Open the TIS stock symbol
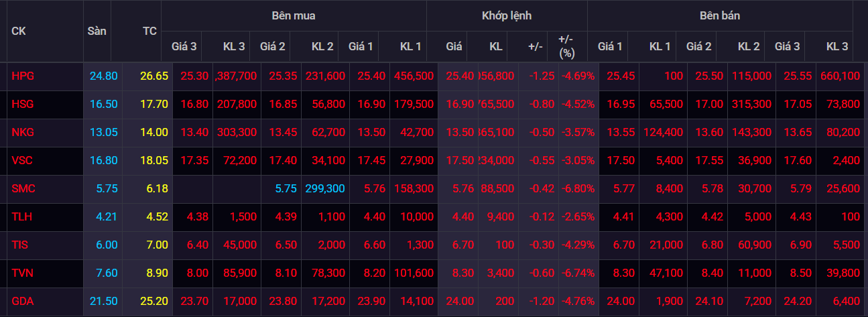Viewport: 868px width, 317px height. click(20, 245)
